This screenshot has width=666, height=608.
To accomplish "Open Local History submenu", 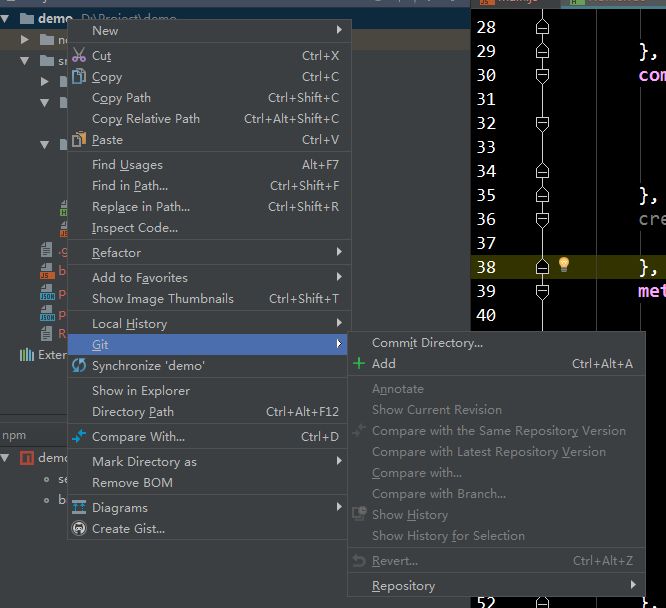I will (129, 324).
